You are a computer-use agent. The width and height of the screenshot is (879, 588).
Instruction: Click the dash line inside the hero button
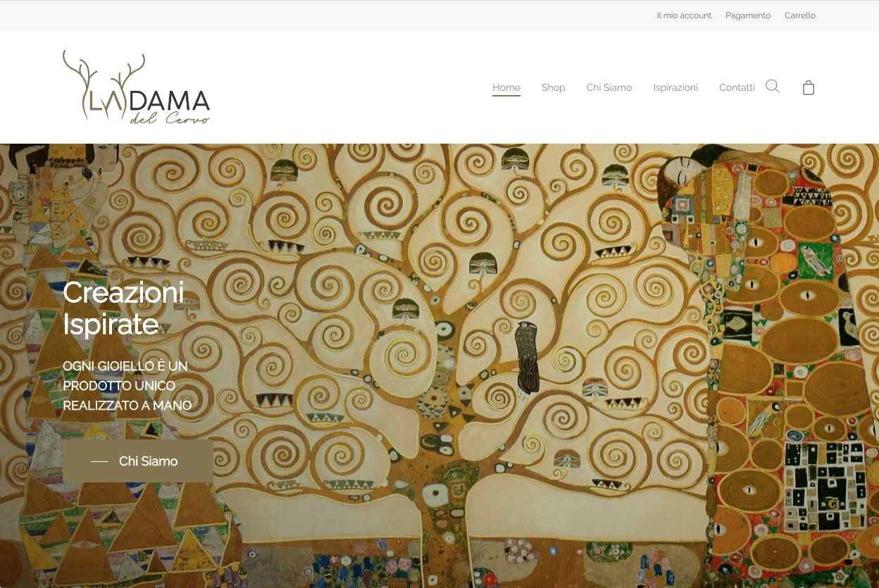(x=99, y=462)
